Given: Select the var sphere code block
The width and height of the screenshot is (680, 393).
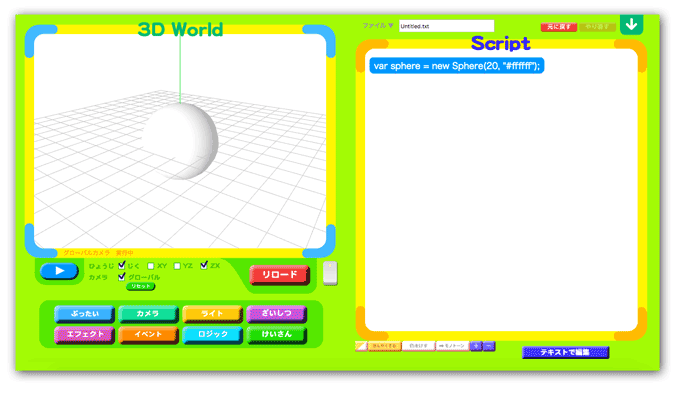Looking at the screenshot, I should pos(457,66).
